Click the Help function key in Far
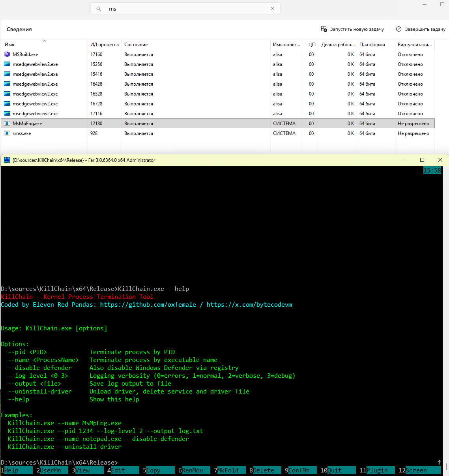The image size is (449, 476). click(x=11, y=470)
